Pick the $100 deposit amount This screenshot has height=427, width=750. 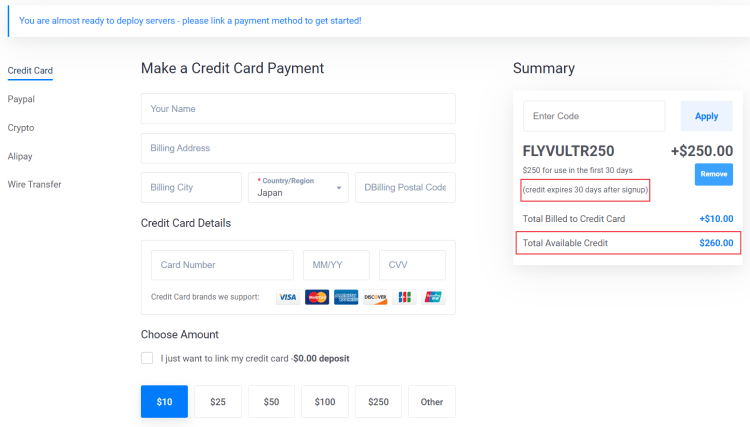coord(325,402)
